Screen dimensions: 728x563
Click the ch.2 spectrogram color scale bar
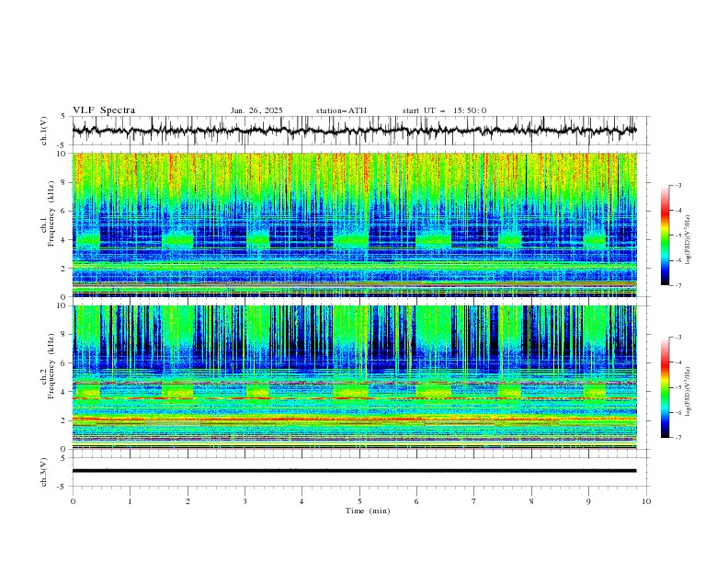(x=665, y=387)
